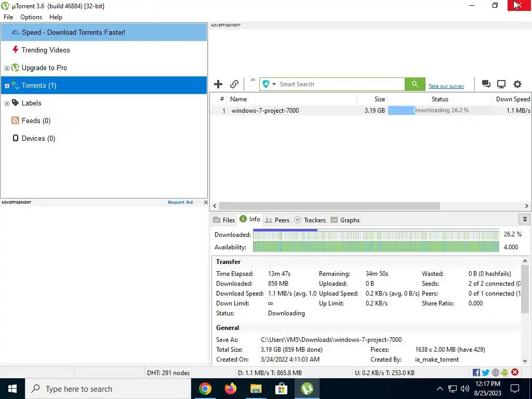Switch to the Files tab
The width and height of the screenshot is (532, 399).
(x=224, y=220)
